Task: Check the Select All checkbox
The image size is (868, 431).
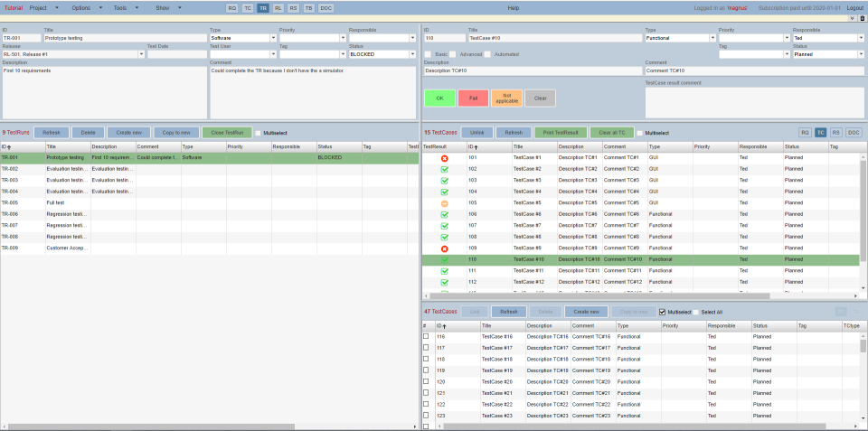Action: click(696, 312)
